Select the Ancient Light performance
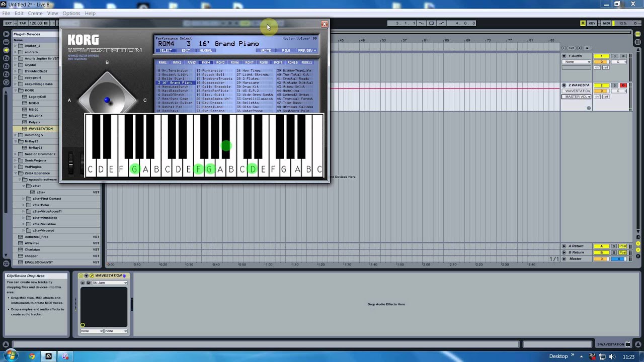 coord(175,74)
